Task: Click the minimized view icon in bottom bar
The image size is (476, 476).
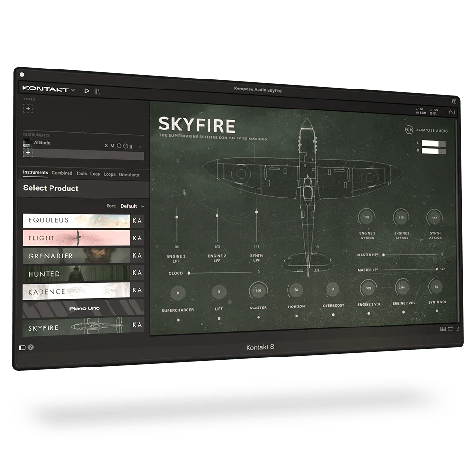Action: 450,328
